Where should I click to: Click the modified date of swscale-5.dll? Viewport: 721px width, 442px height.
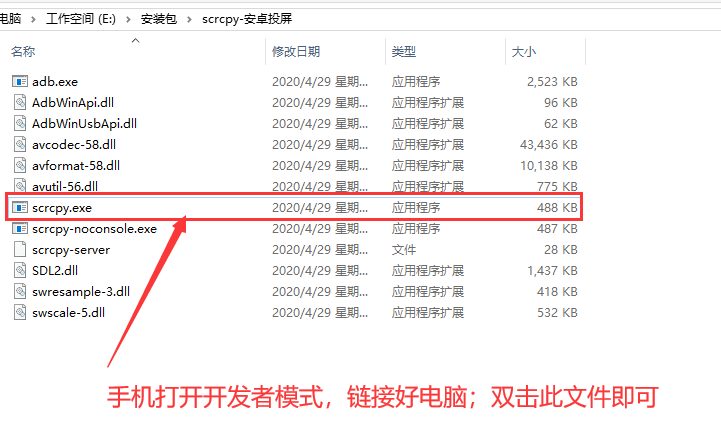320,313
